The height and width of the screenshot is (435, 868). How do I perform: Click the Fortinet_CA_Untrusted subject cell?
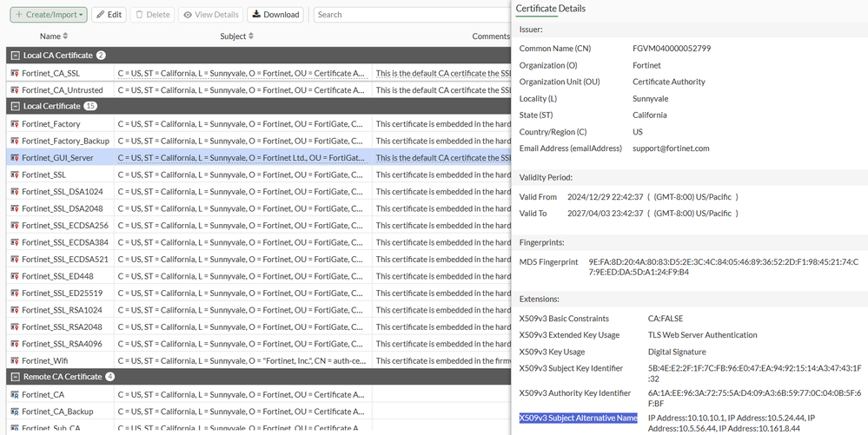tap(242, 90)
